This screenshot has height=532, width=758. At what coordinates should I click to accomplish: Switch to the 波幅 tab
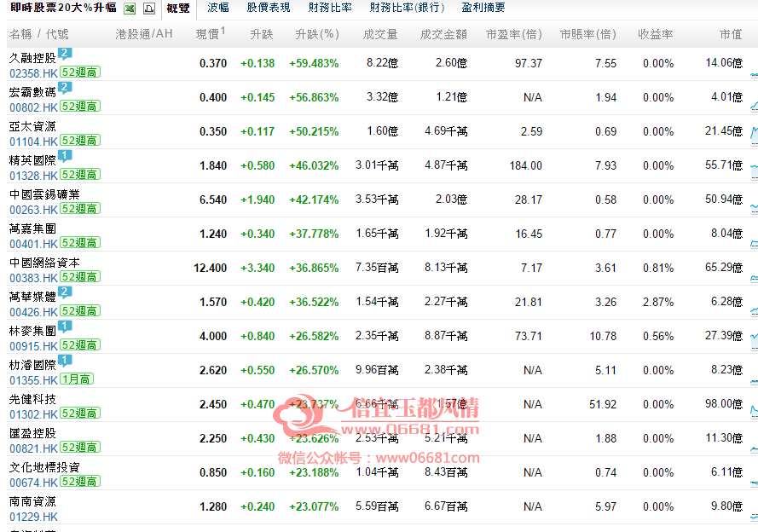coord(218,8)
